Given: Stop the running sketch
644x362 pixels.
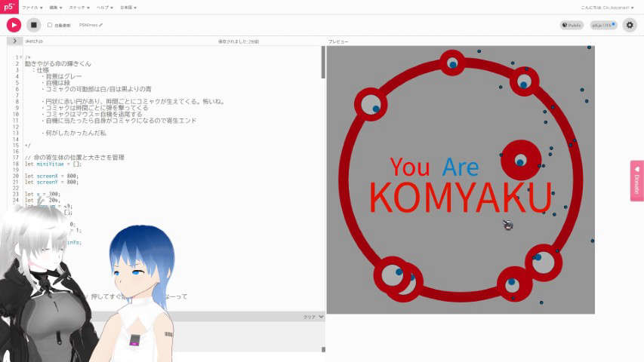Looking at the screenshot, I should click(x=33, y=25).
